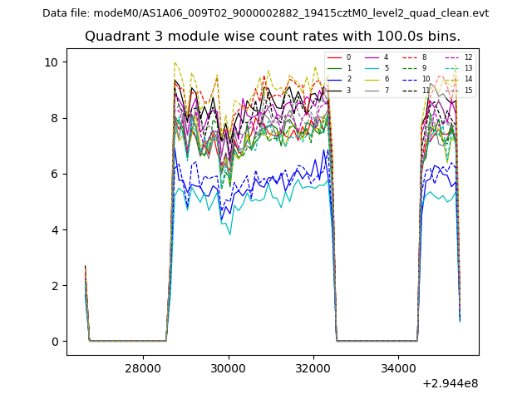The height and width of the screenshot is (399, 532).
Task: Click x-axis tick label 28000
Action: point(142,368)
